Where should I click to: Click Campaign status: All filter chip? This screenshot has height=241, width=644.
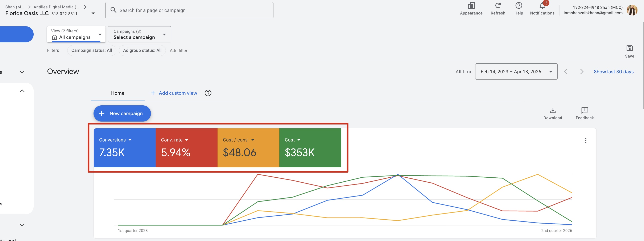[91, 50]
